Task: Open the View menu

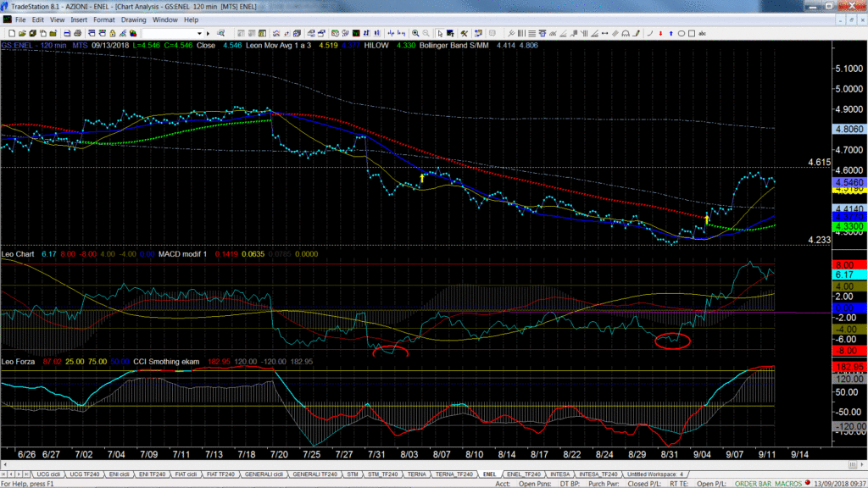Action: coord(57,19)
